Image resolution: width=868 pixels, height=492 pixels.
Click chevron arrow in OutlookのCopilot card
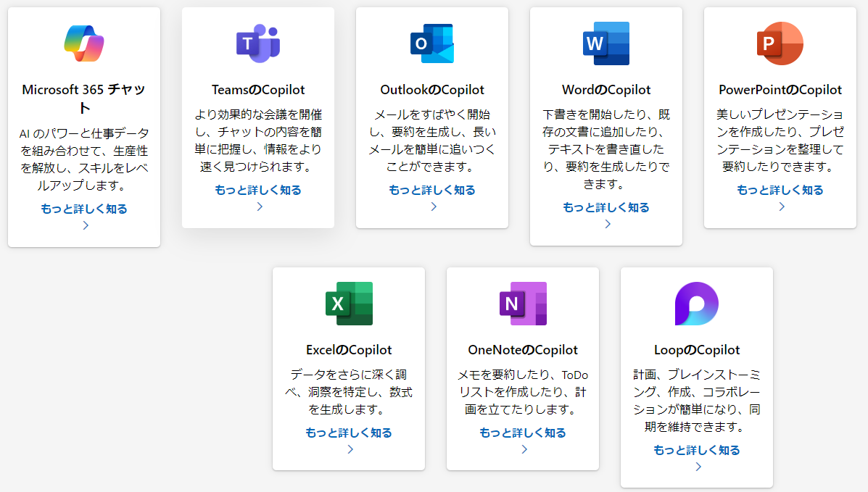pyautogui.click(x=434, y=207)
